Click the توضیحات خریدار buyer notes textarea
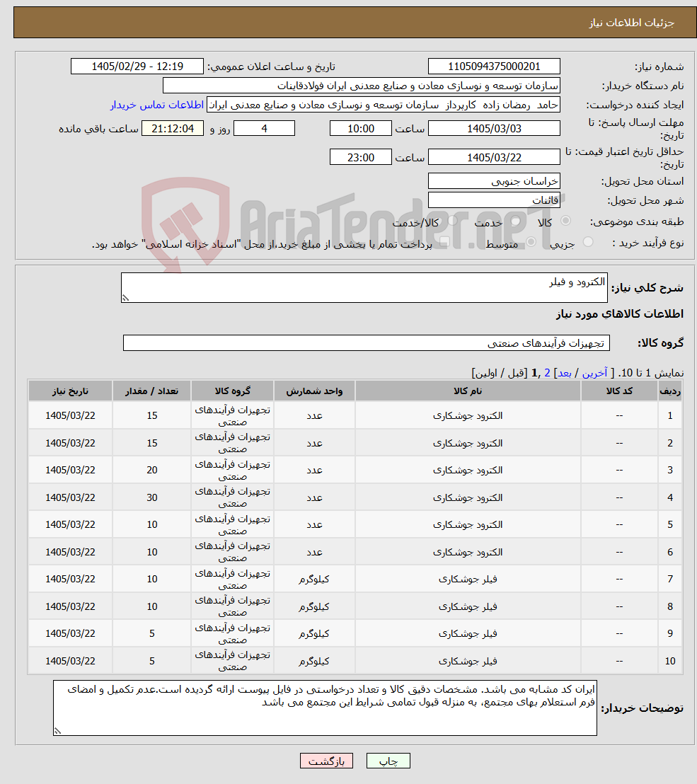The height and width of the screenshot is (784, 697). pos(325,708)
